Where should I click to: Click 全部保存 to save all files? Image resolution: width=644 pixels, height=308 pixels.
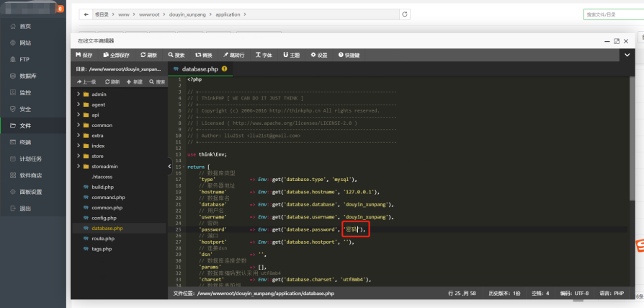point(116,55)
